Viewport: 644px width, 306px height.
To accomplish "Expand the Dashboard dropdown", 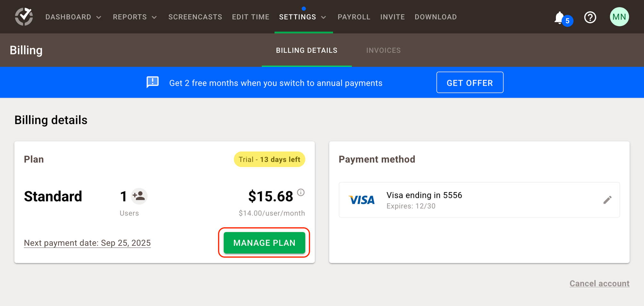I will pyautogui.click(x=73, y=17).
